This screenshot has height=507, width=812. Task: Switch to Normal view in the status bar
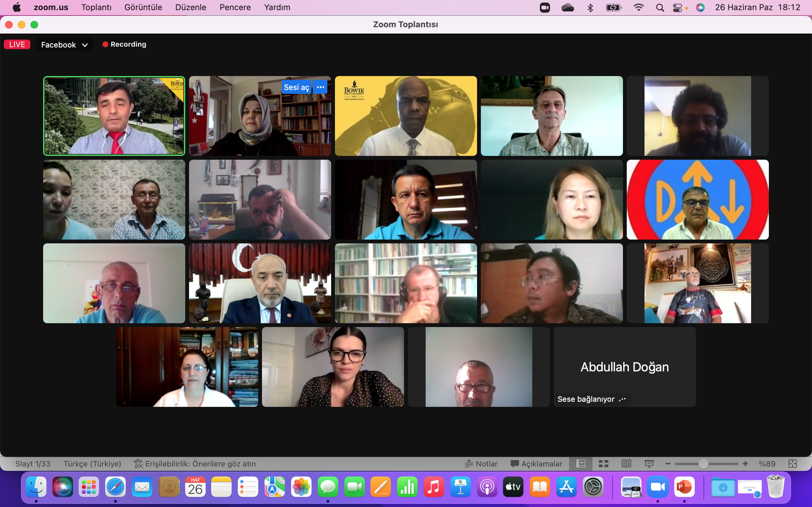(x=580, y=464)
